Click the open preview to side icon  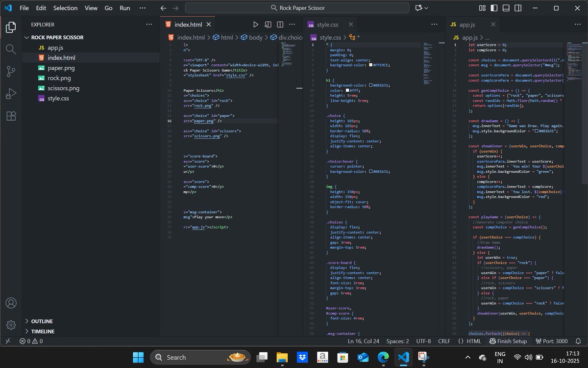pos(268,25)
